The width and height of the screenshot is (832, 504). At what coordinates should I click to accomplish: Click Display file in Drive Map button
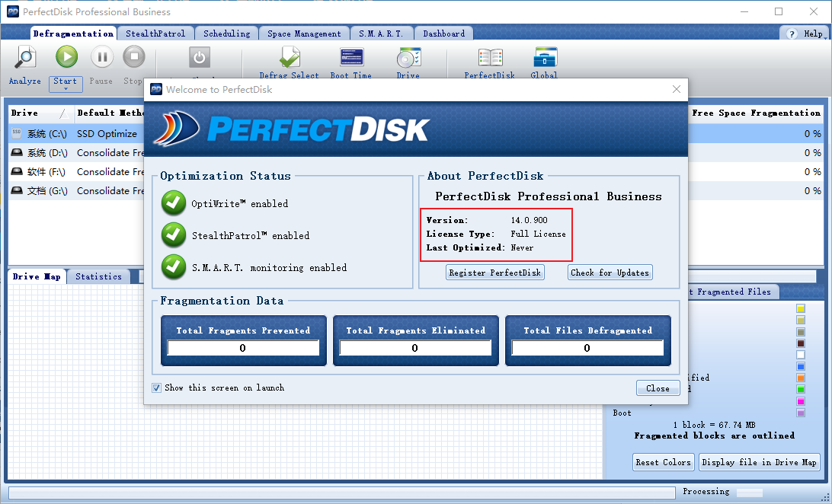tap(759, 462)
